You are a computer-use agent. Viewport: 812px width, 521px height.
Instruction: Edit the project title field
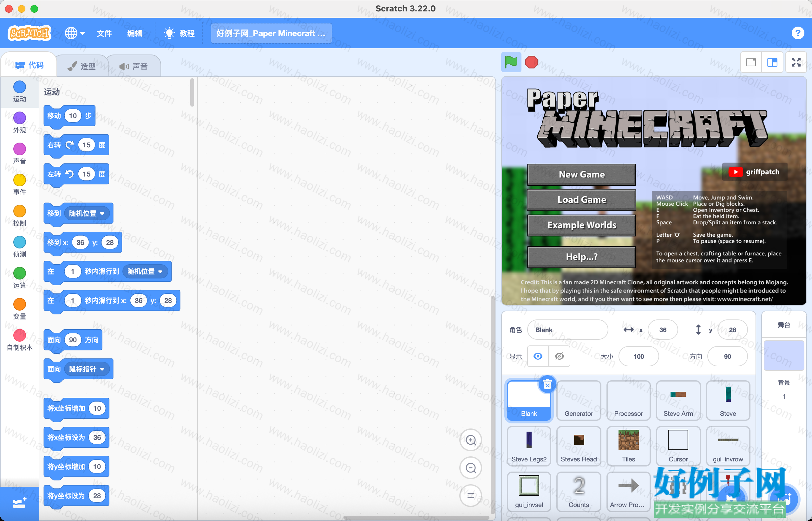coord(271,33)
